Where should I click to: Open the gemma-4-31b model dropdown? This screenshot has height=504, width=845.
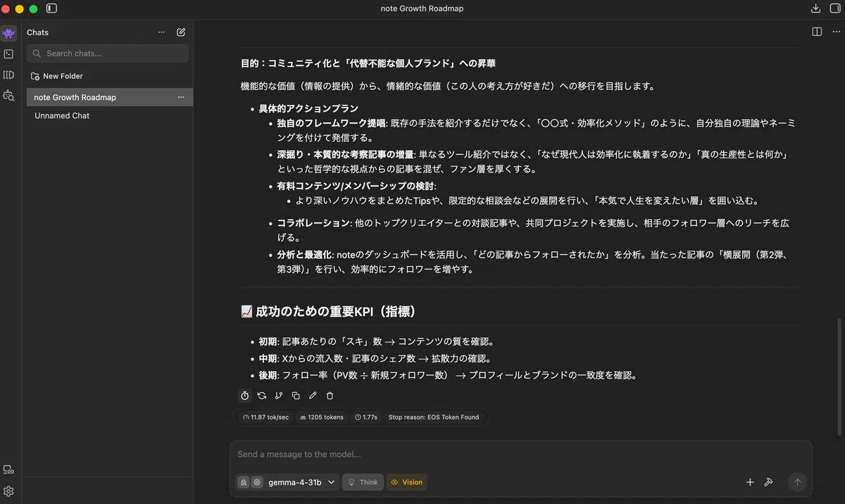[301, 482]
